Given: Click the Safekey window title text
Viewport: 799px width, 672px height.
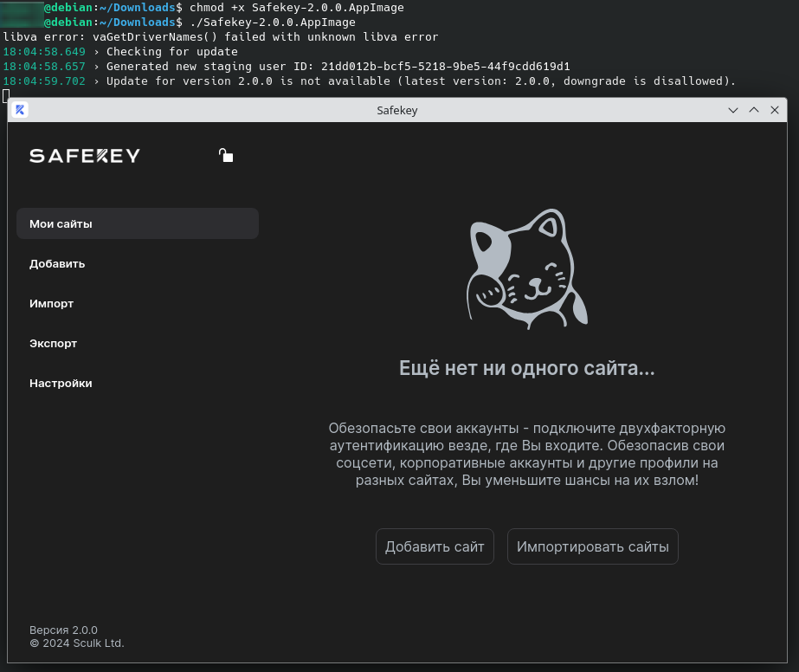Looking at the screenshot, I should point(397,110).
